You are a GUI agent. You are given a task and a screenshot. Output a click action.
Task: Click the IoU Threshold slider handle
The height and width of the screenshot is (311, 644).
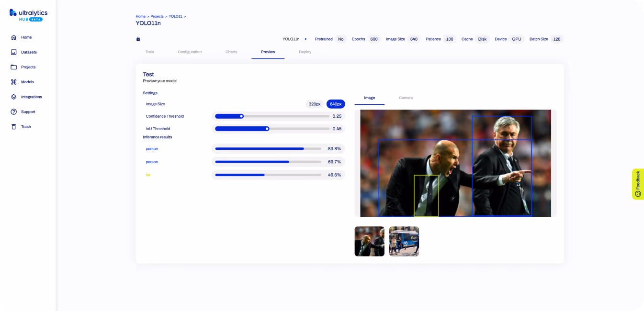[x=267, y=128]
